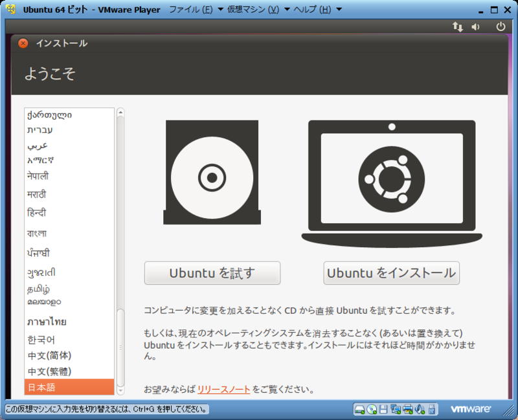Click the sound device icon in VMware status bar
The width and height of the screenshot is (518, 420).
[420, 409]
